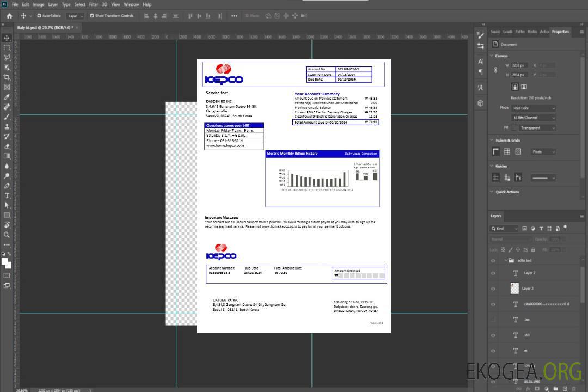Open the File menu

pyautogui.click(x=15, y=4)
